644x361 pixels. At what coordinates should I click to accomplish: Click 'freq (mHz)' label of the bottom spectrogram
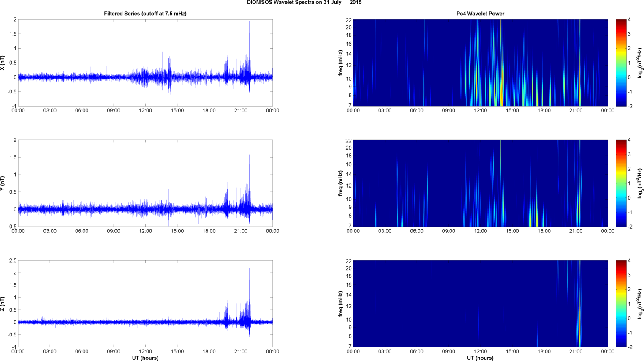pyautogui.click(x=340, y=304)
